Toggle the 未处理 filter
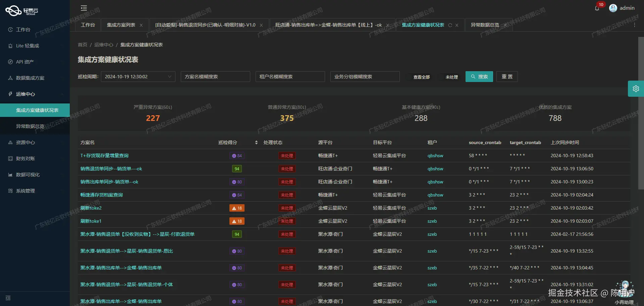 [452, 77]
